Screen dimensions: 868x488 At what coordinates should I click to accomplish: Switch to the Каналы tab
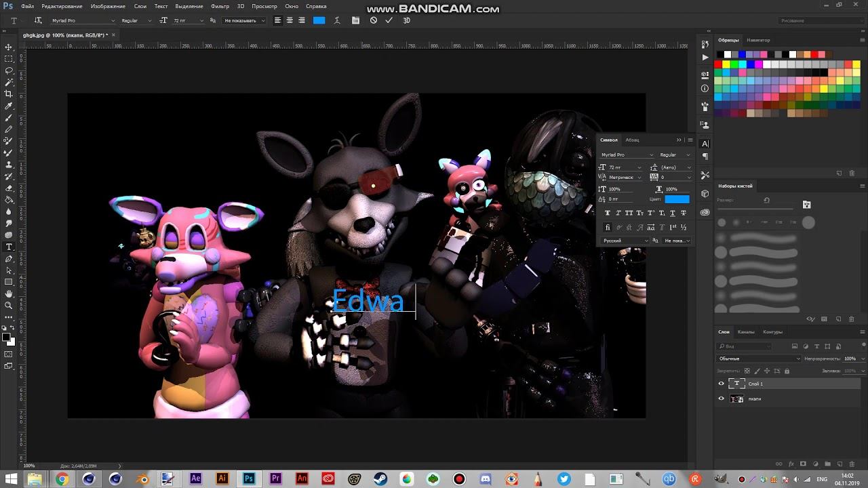(x=746, y=332)
